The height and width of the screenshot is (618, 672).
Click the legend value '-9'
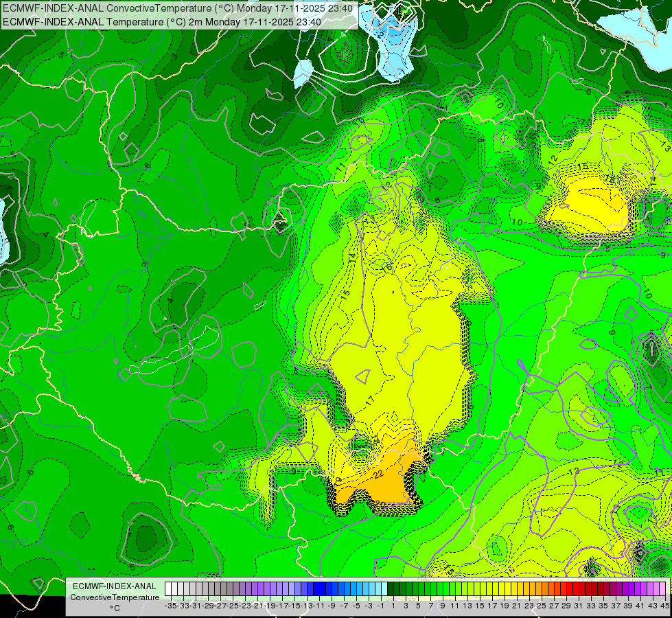(x=332, y=606)
